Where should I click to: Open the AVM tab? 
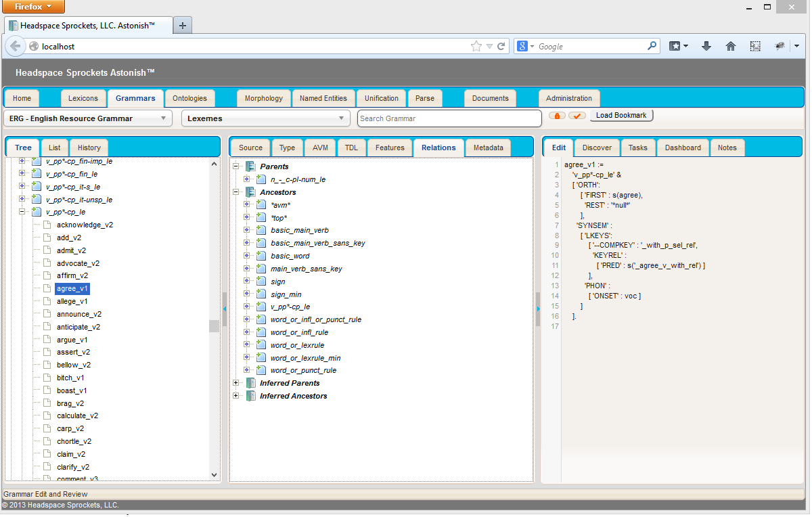pyautogui.click(x=320, y=148)
